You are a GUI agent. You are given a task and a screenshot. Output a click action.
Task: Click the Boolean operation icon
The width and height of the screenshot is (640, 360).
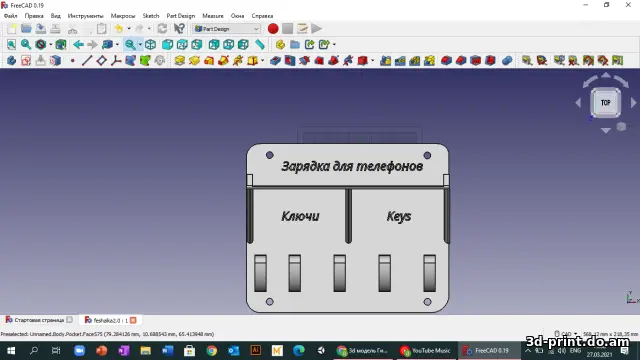pos(507,61)
